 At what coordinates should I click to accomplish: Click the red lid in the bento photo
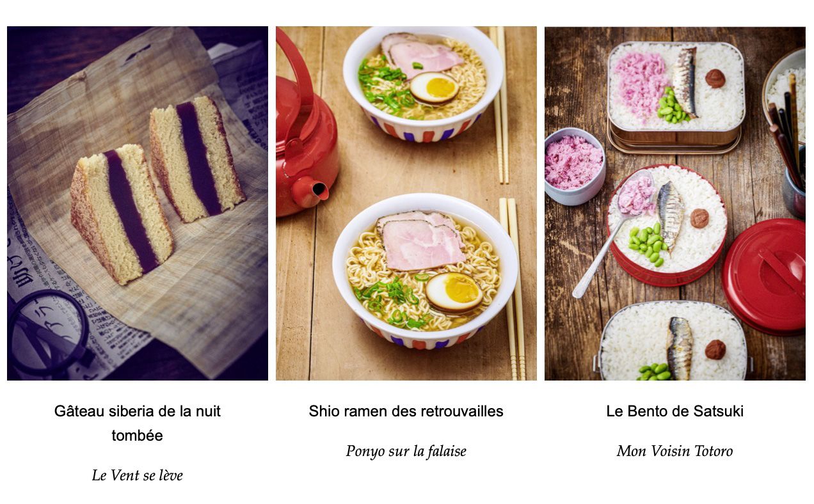(764, 276)
